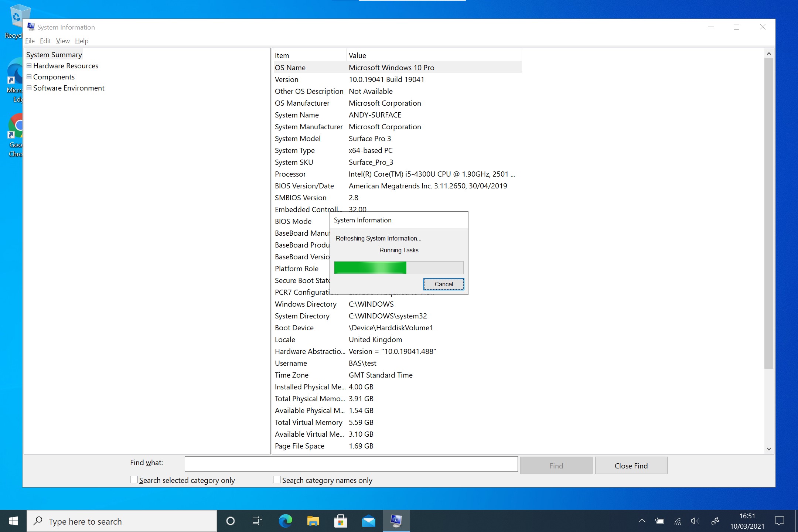
Task: Select the OS Name row
Action: click(398, 68)
